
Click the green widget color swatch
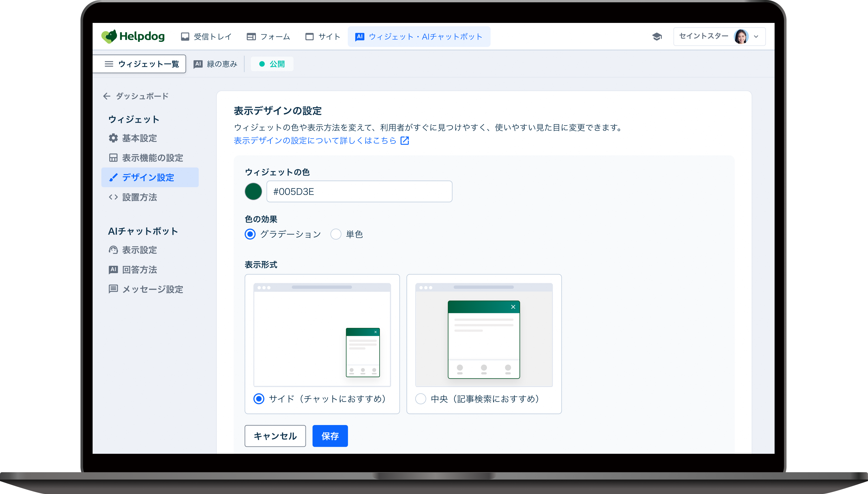[x=253, y=191]
